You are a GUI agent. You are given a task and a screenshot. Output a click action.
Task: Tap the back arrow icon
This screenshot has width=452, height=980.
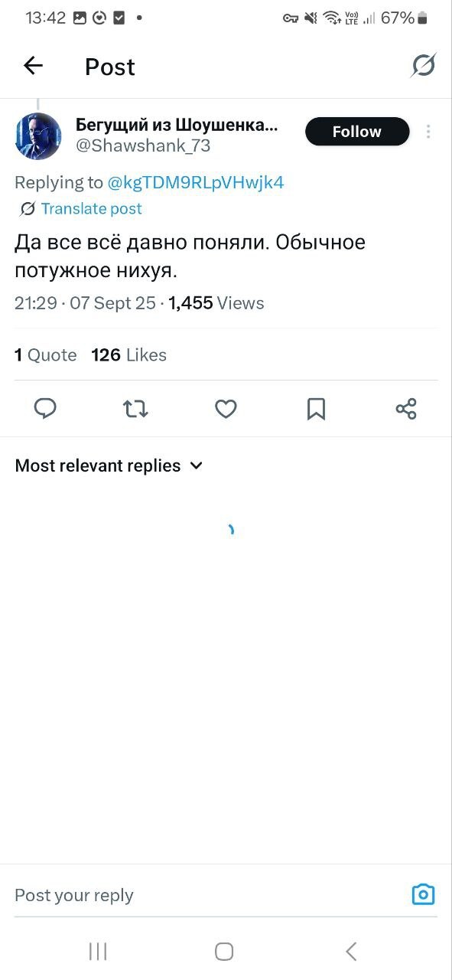click(34, 66)
